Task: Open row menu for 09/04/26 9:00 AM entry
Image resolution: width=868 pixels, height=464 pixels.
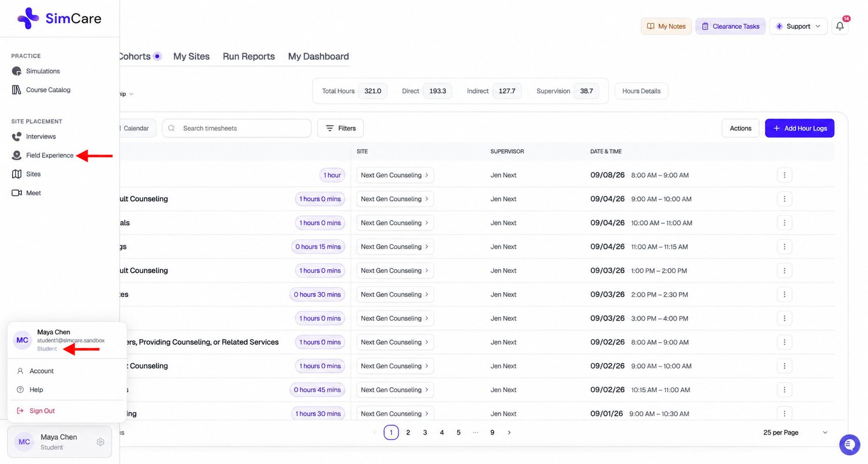Action: pyautogui.click(x=785, y=199)
